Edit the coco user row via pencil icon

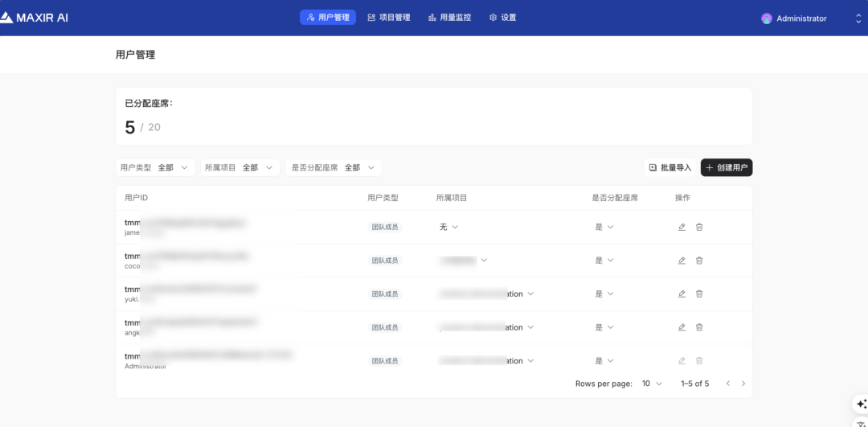coord(682,261)
